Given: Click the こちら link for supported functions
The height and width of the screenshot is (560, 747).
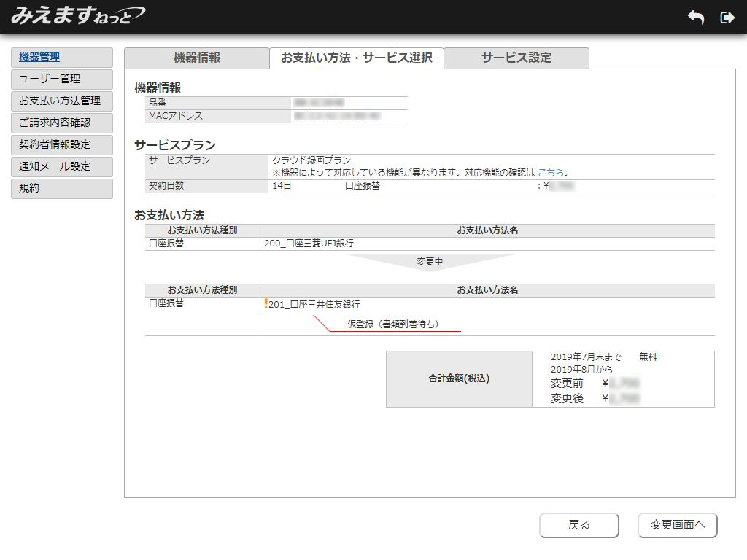Looking at the screenshot, I should pyautogui.click(x=551, y=171).
